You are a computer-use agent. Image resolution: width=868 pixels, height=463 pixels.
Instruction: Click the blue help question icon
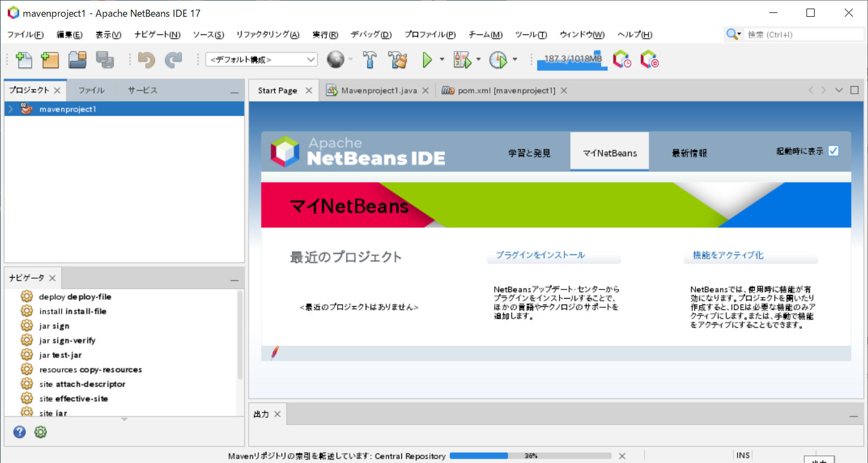tap(19, 432)
